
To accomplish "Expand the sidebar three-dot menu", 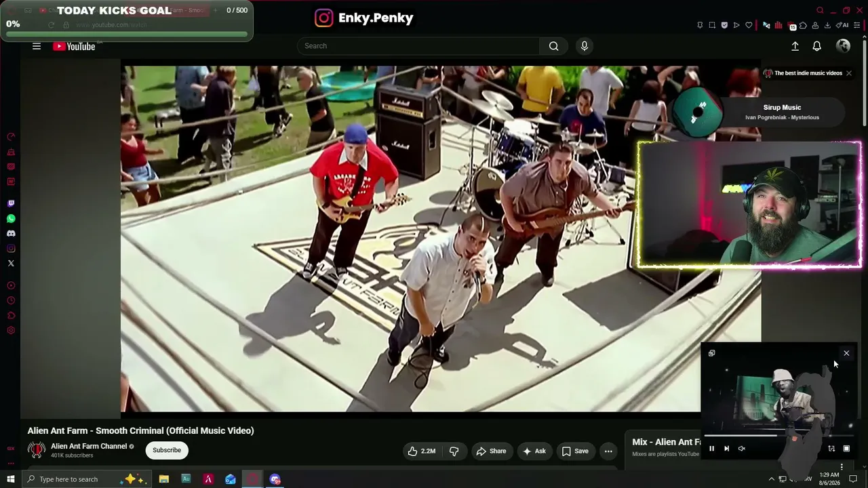I will (11, 464).
